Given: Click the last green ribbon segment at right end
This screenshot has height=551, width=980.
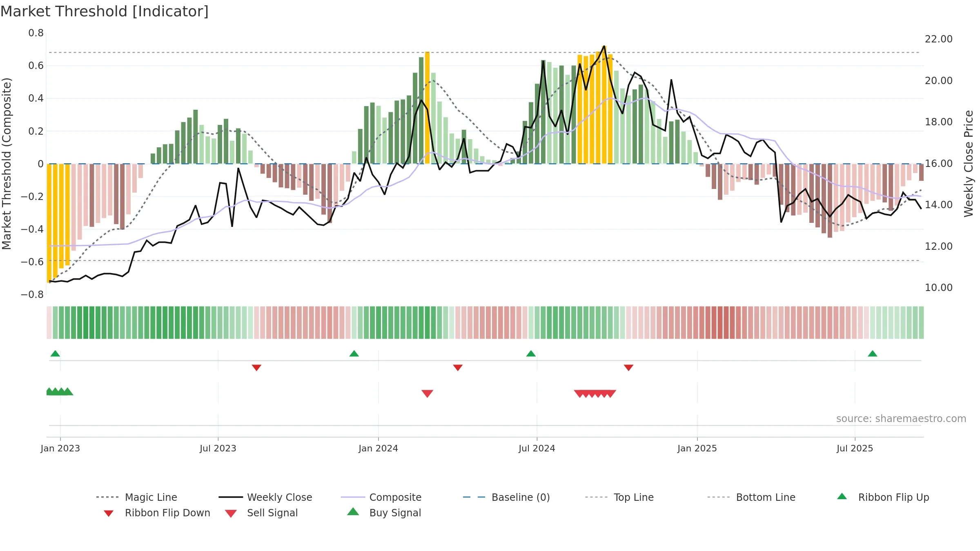Looking at the screenshot, I should click(x=921, y=322).
